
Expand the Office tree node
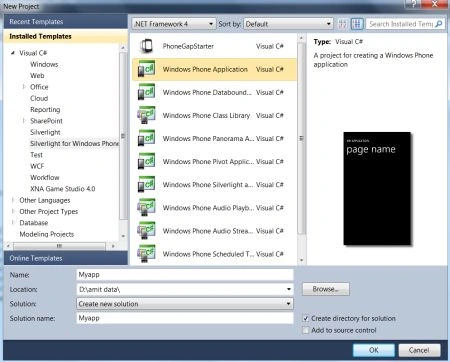[x=24, y=87]
